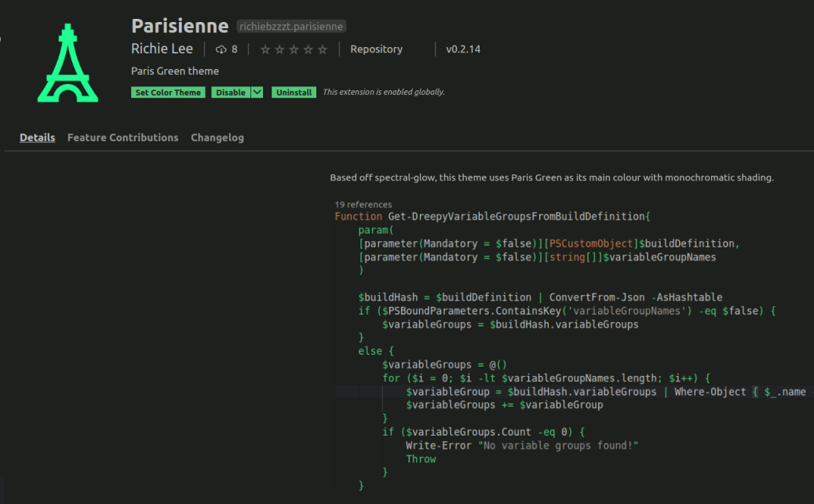Screen dimensions: 814x504
Task: Click the Set Color Theme button
Action: pyautogui.click(x=168, y=93)
